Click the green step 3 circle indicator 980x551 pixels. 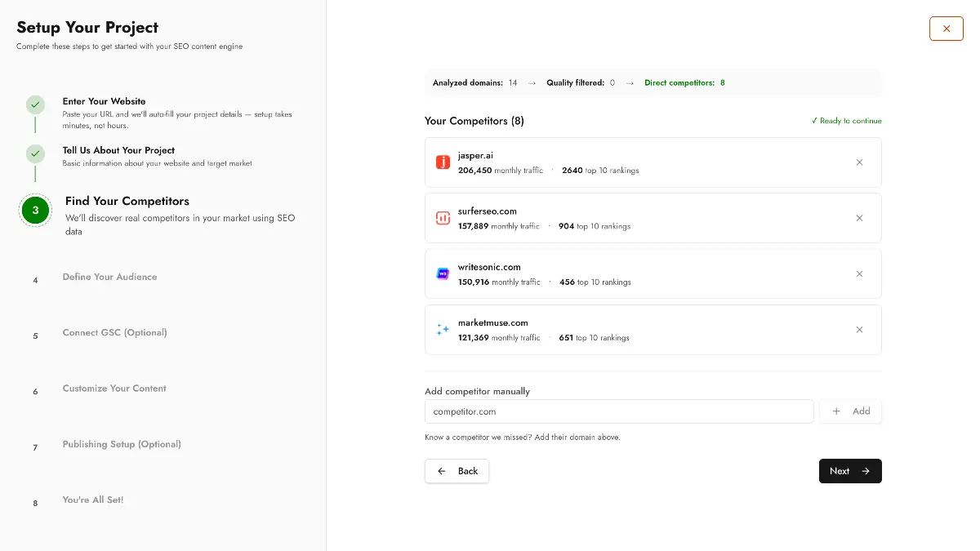[35, 210]
